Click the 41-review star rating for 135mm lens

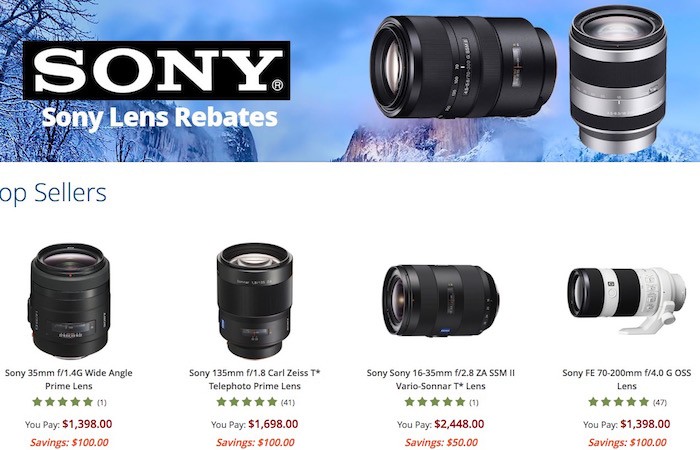tap(255, 402)
